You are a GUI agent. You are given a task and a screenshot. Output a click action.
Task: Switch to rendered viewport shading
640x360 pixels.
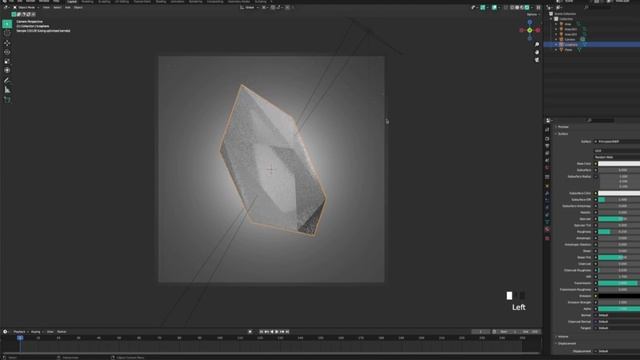527,7
